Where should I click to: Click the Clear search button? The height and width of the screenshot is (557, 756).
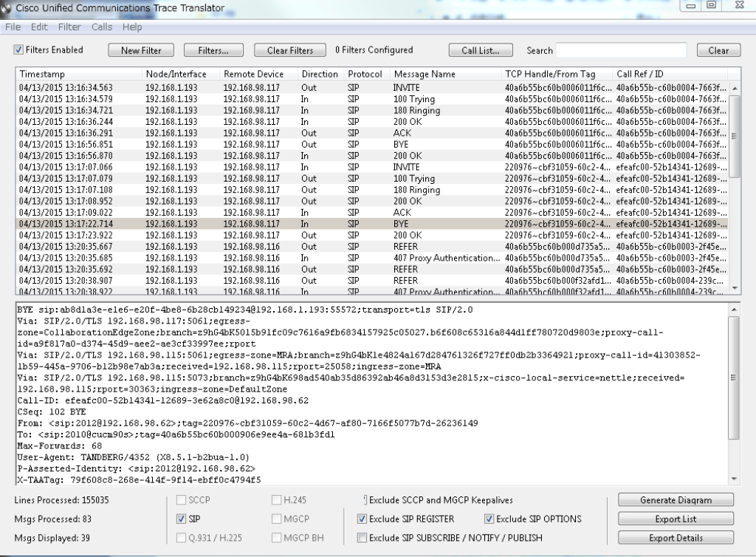click(718, 50)
